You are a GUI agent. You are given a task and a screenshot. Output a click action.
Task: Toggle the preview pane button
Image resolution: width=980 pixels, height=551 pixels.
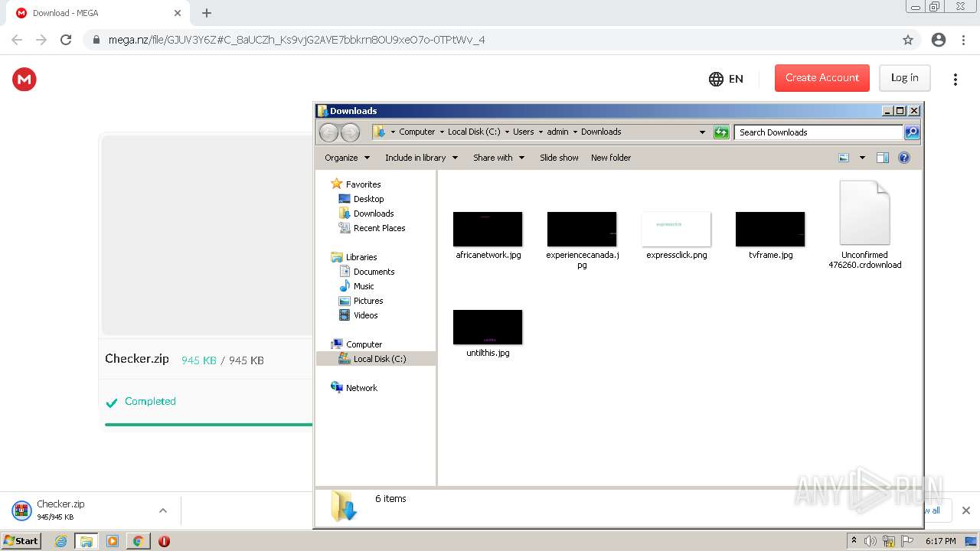click(x=882, y=158)
